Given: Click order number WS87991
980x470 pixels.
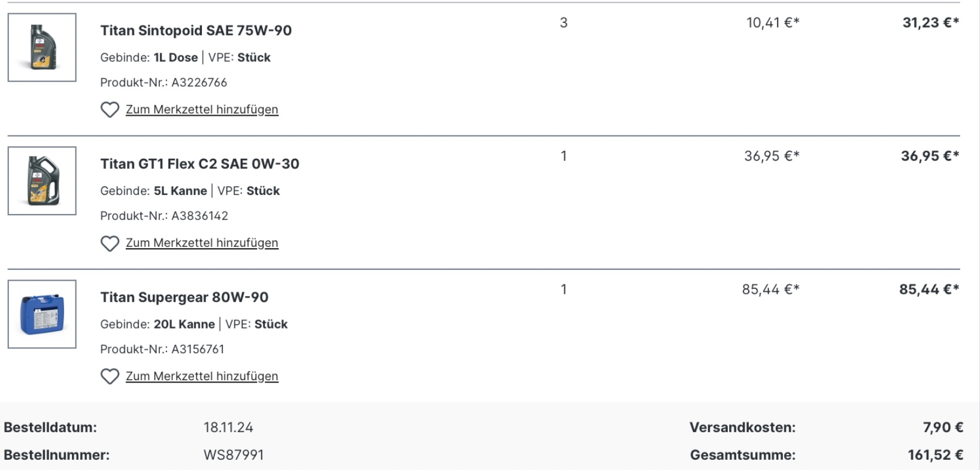Looking at the screenshot, I should coord(234,455).
